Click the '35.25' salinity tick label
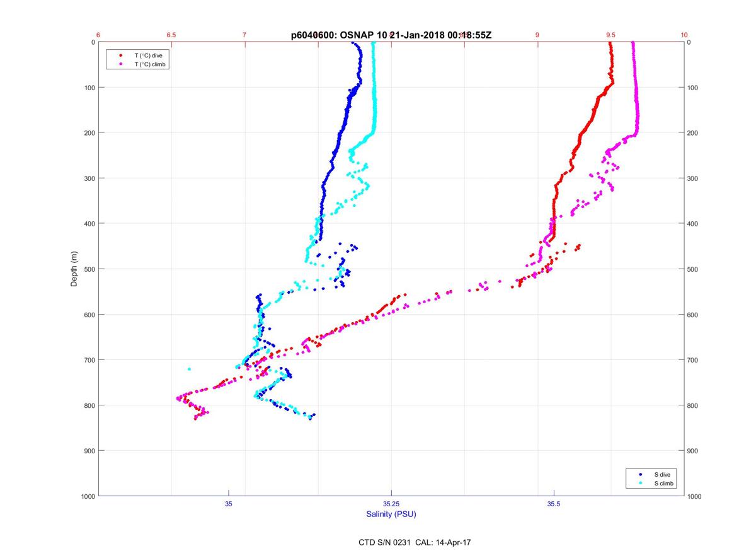 click(x=391, y=504)
